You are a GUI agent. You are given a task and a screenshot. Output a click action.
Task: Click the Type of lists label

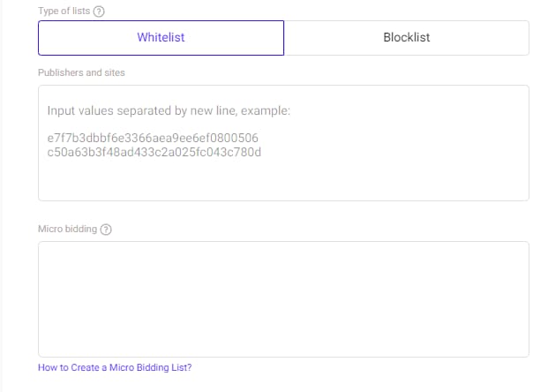[x=64, y=11]
